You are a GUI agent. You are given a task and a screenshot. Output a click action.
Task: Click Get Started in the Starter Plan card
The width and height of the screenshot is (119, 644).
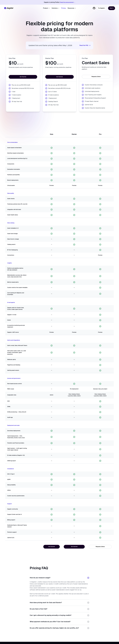[59, 77]
